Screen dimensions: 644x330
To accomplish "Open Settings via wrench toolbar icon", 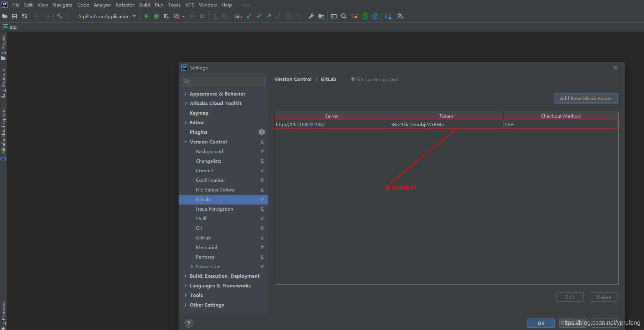I will click(x=311, y=16).
